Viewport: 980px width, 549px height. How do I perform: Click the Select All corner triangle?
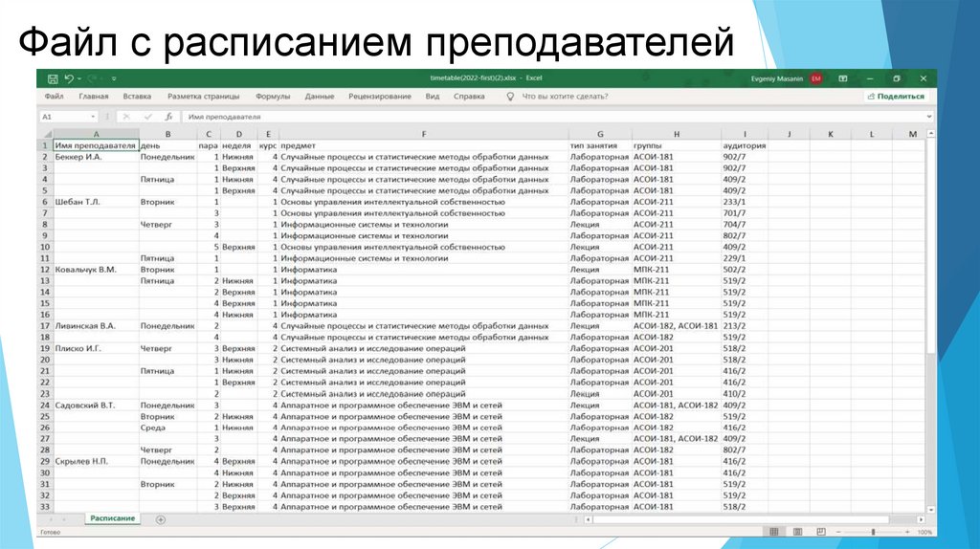[47, 134]
